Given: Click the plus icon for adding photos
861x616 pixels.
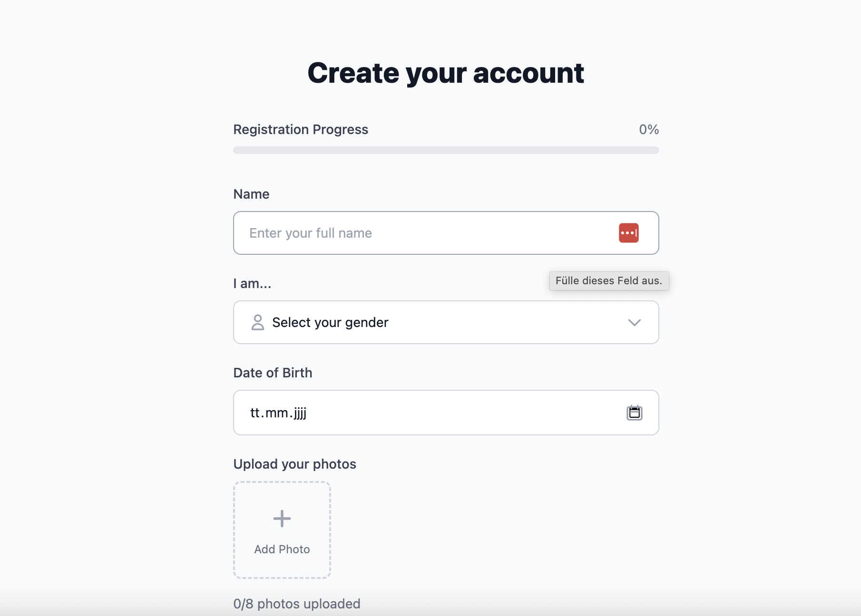Looking at the screenshot, I should point(282,519).
